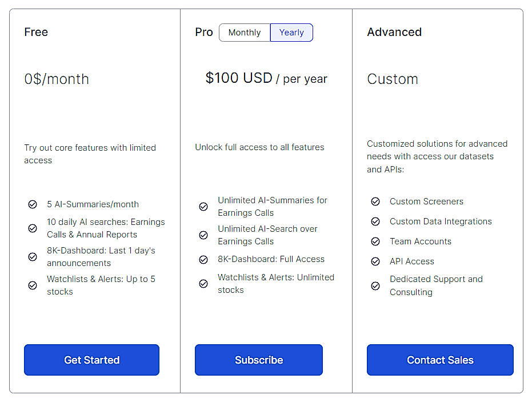The width and height of the screenshot is (532, 407).
Task: Click the checkmark beside "Unlimited AI-Search over Earnings Calls"
Action: (x=203, y=235)
